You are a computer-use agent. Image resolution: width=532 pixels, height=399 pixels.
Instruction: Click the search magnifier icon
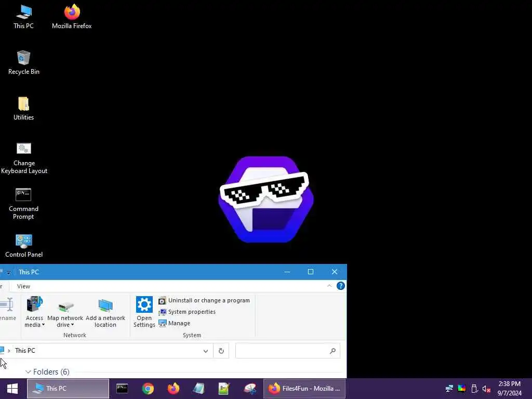pyautogui.click(x=333, y=351)
